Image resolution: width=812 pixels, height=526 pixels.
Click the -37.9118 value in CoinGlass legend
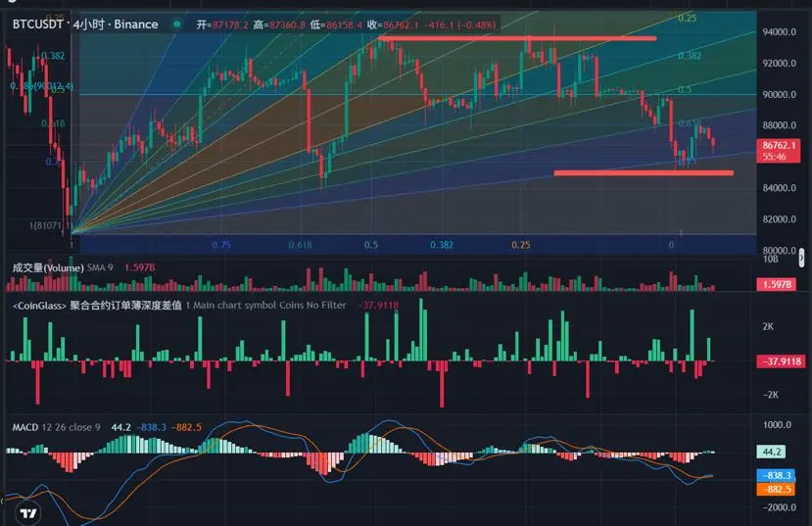tap(380, 306)
